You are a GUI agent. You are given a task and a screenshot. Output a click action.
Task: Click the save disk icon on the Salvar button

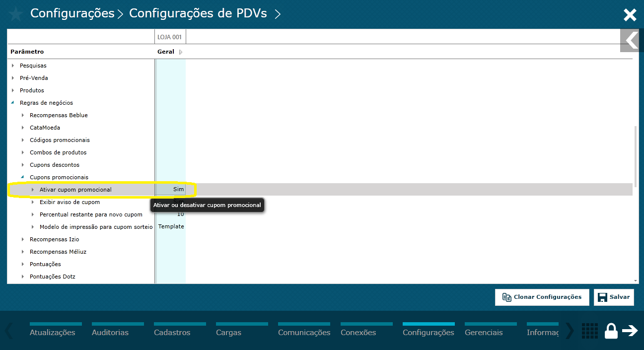[x=602, y=297]
